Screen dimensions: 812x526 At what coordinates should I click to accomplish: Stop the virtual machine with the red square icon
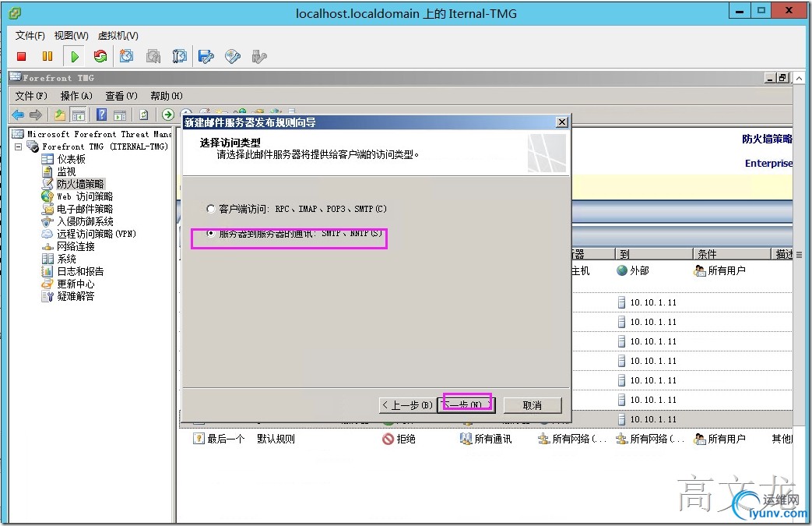click(21, 56)
